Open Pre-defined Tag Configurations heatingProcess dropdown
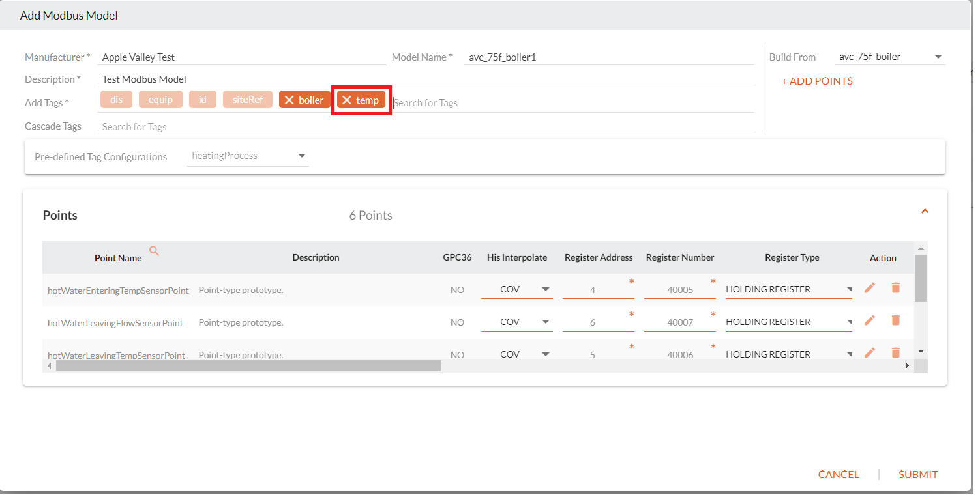 pyautogui.click(x=248, y=156)
